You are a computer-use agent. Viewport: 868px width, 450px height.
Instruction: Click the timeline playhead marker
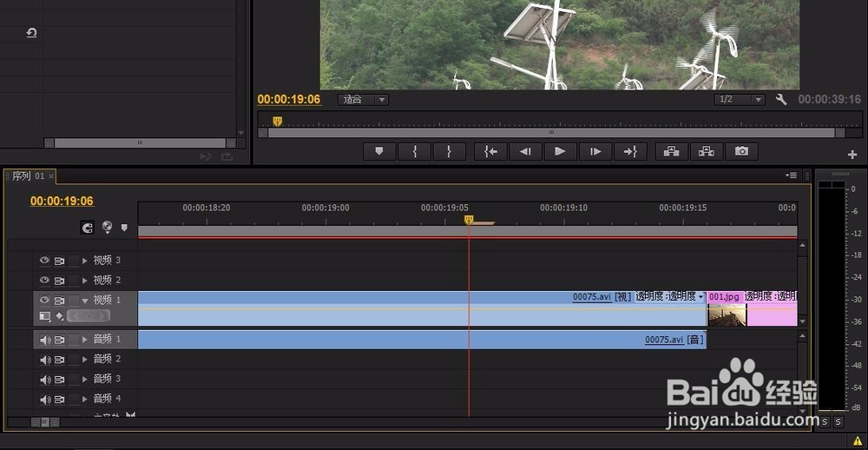tap(469, 220)
